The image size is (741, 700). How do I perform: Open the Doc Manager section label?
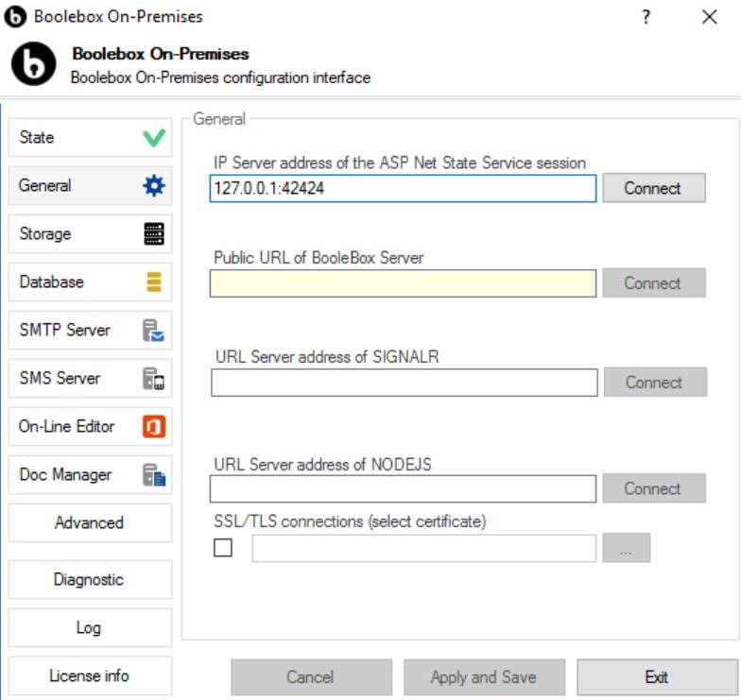pos(66,474)
